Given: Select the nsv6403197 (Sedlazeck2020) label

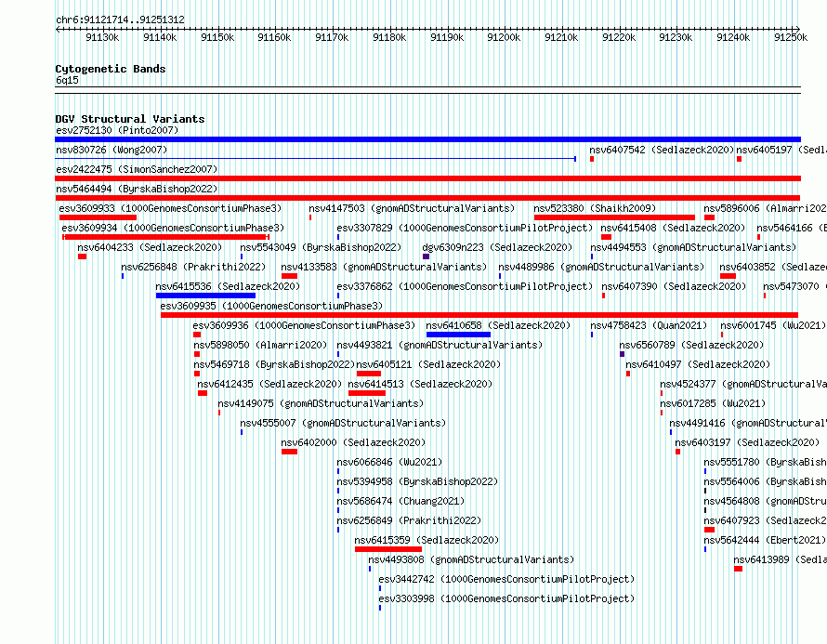Looking at the screenshot, I should coord(748,442).
